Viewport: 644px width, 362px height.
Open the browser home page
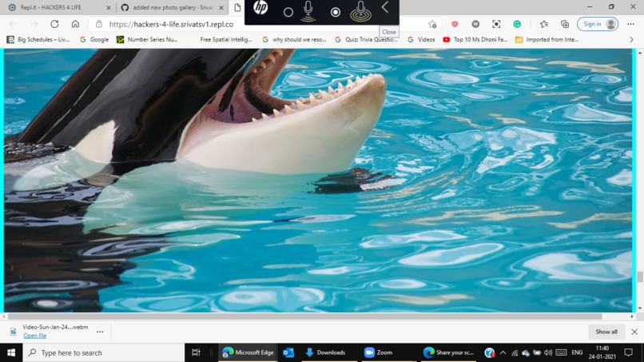click(76, 24)
